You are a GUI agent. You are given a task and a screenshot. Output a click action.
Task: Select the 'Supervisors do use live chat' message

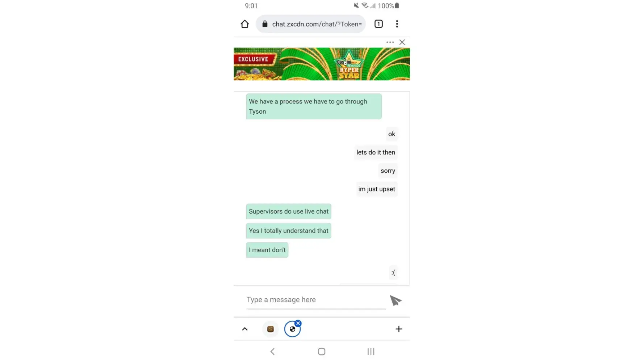(289, 211)
